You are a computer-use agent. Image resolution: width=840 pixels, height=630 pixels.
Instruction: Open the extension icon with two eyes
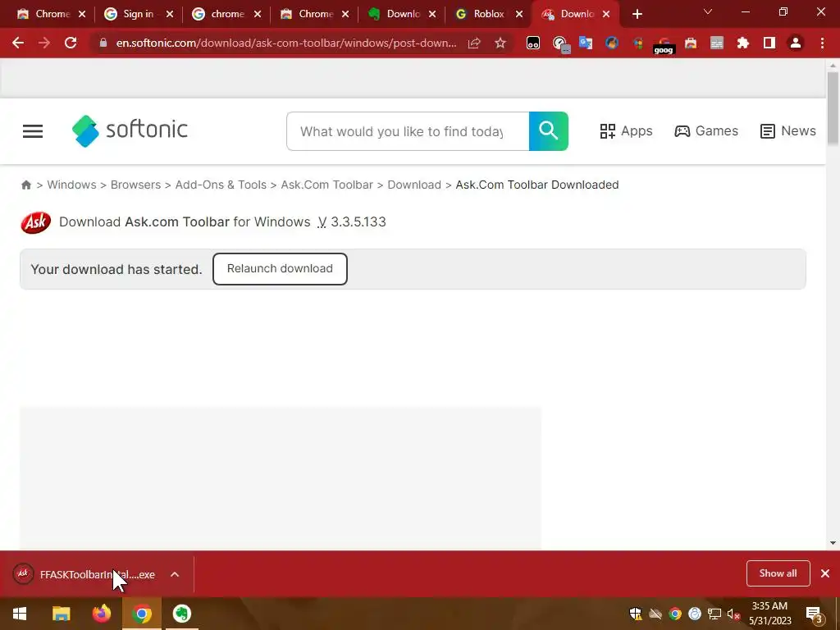(533, 43)
